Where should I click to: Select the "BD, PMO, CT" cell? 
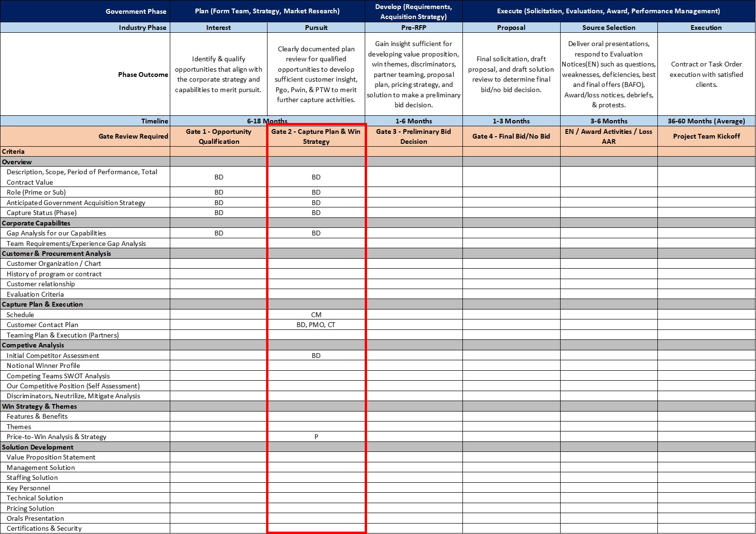(x=316, y=325)
